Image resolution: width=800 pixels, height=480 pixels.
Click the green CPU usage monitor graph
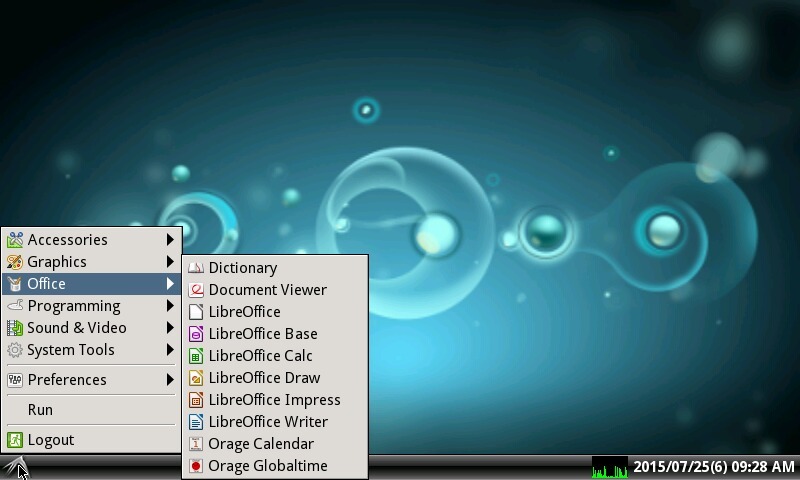(610, 467)
